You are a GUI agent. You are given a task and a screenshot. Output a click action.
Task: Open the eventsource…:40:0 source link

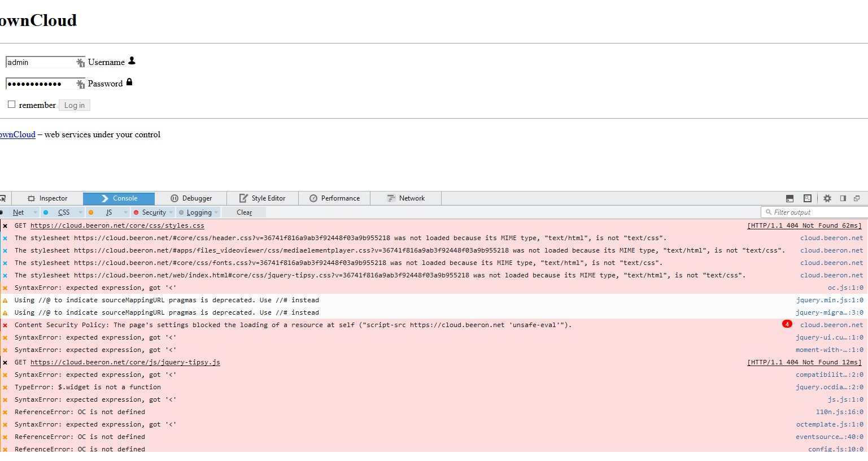tap(830, 437)
